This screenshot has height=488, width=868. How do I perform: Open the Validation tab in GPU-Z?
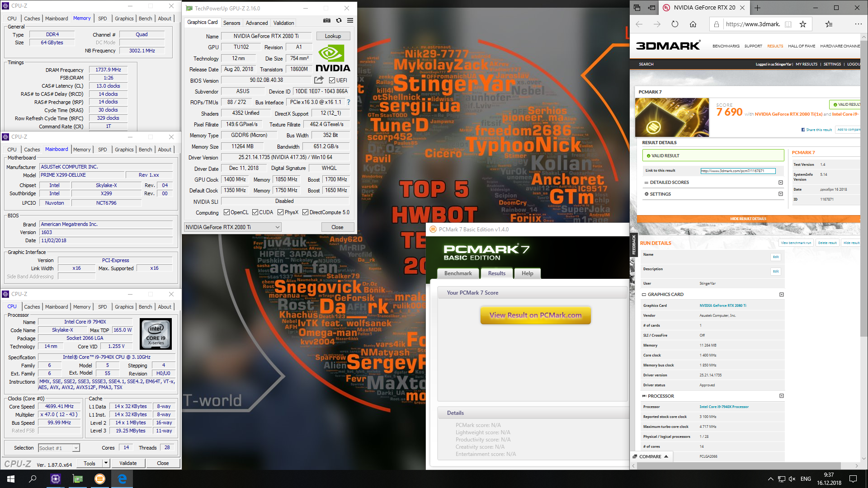(x=283, y=23)
